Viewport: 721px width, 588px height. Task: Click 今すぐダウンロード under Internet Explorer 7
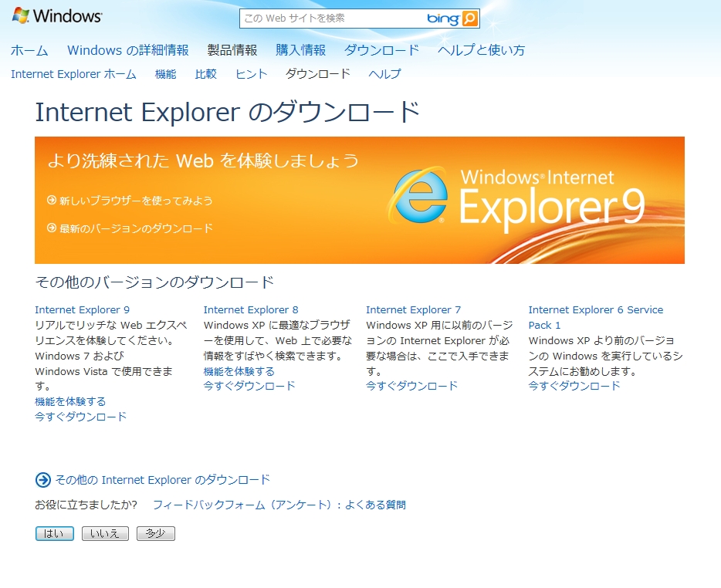coord(412,386)
